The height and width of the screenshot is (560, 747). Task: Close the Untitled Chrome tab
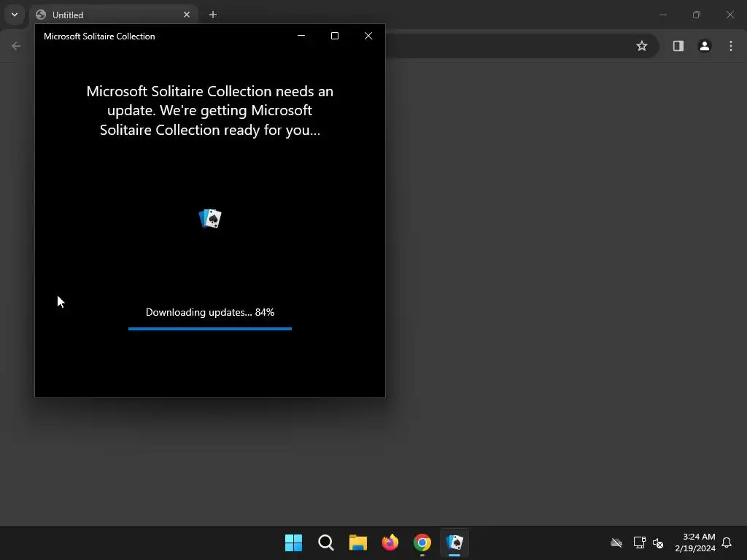coord(187,15)
